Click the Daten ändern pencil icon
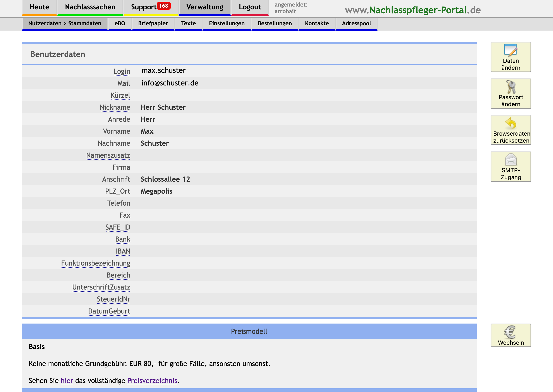The image size is (553, 392). (510, 50)
